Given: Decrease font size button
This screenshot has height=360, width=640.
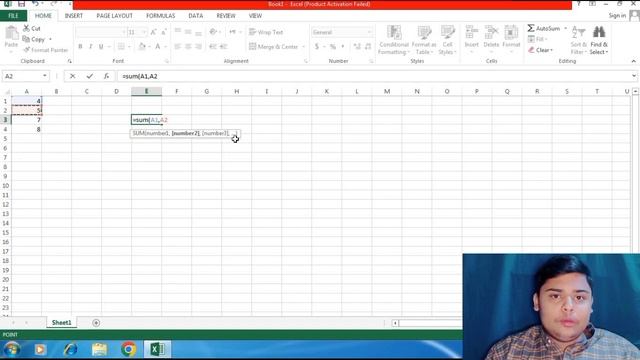Looking at the screenshot, I should coord(164,32).
